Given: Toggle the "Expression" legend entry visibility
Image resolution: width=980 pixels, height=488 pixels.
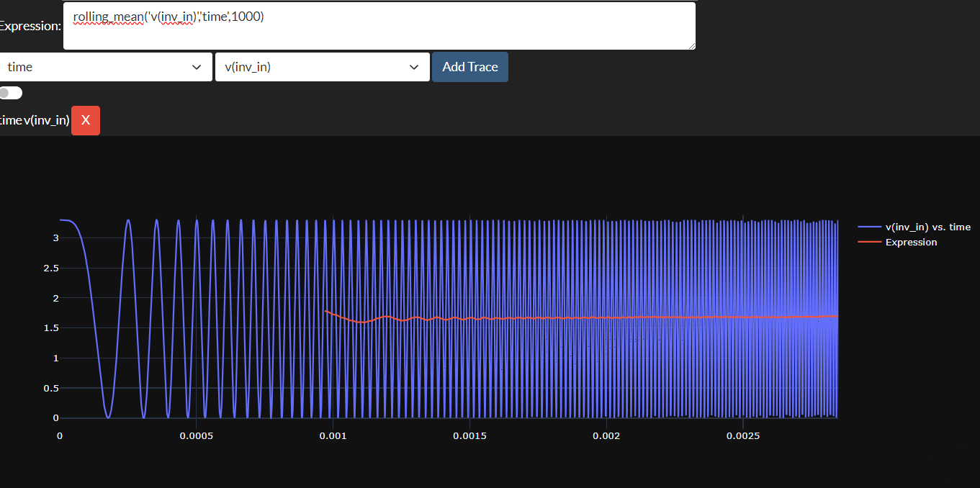Looking at the screenshot, I should [911, 243].
